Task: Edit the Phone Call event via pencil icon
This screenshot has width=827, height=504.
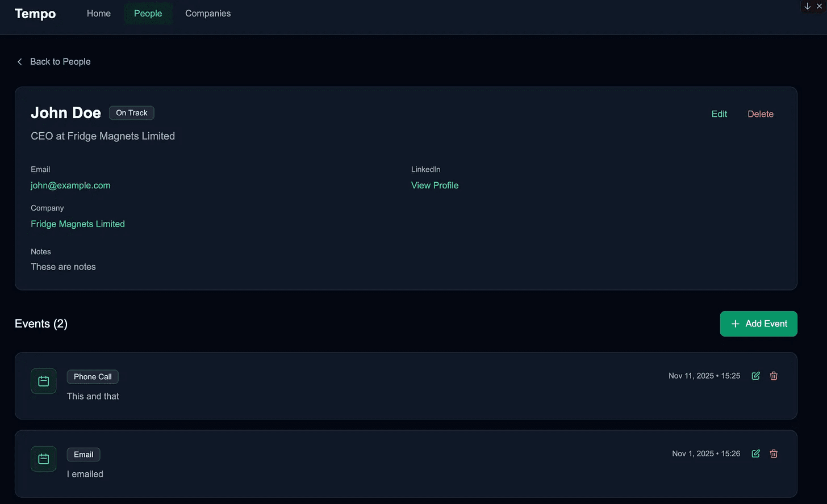Action: click(755, 376)
